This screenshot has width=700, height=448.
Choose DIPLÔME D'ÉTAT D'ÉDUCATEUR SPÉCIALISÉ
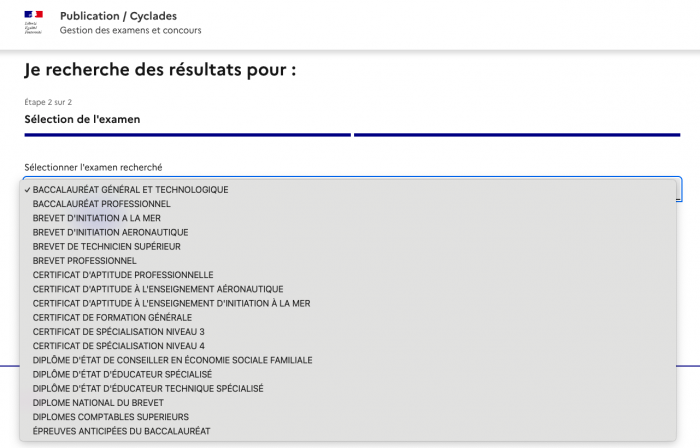(348, 374)
